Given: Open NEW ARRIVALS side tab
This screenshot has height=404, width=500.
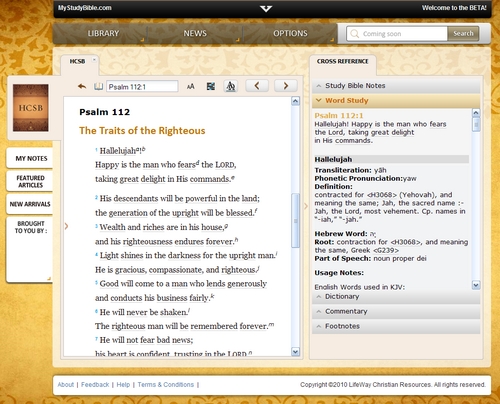Looking at the screenshot, I should (30, 204).
